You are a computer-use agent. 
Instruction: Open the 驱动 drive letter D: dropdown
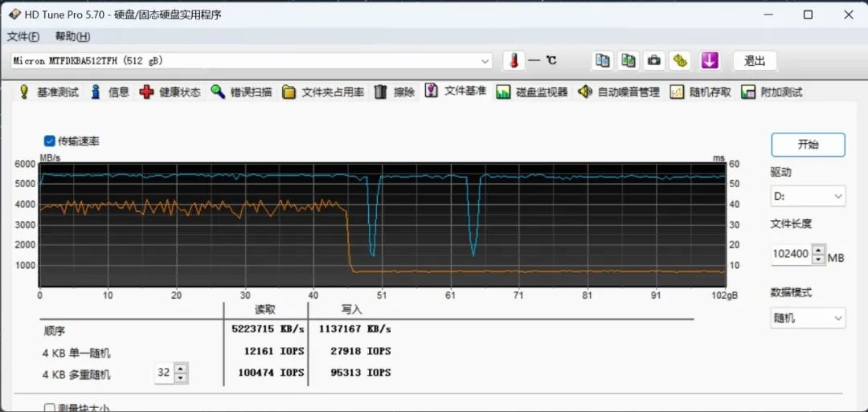[x=808, y=196]
